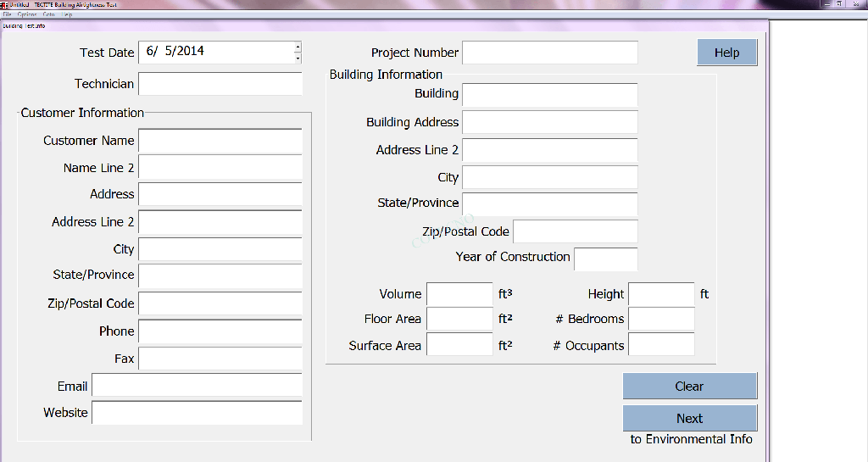Click the building Height field
This screenshot has width=868, height=462.
661,294
